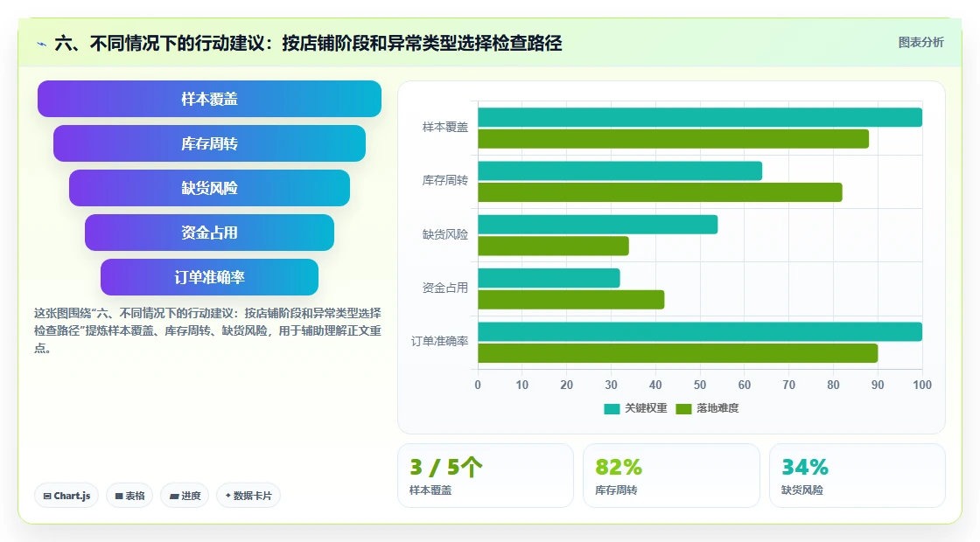The width and height of the screenshot is (980, 542).
Task: Open the 34% 缺货风险 data card
Action: [857, 476]
